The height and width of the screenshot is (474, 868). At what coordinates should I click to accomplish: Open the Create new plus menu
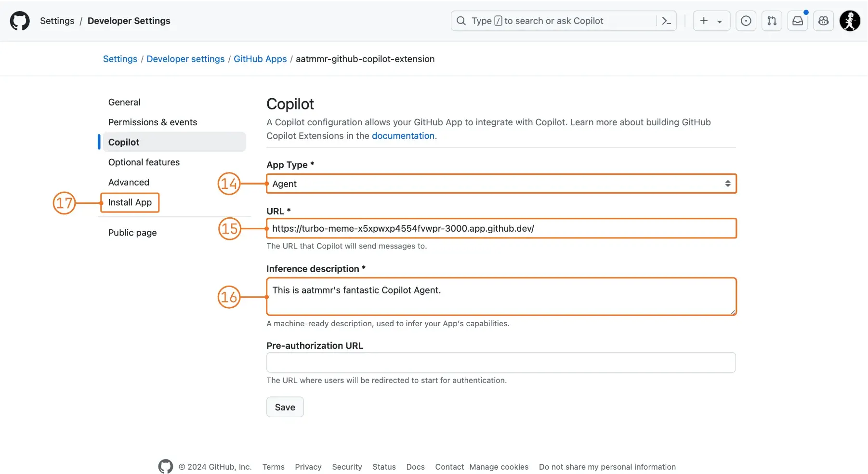pos(711,21)
